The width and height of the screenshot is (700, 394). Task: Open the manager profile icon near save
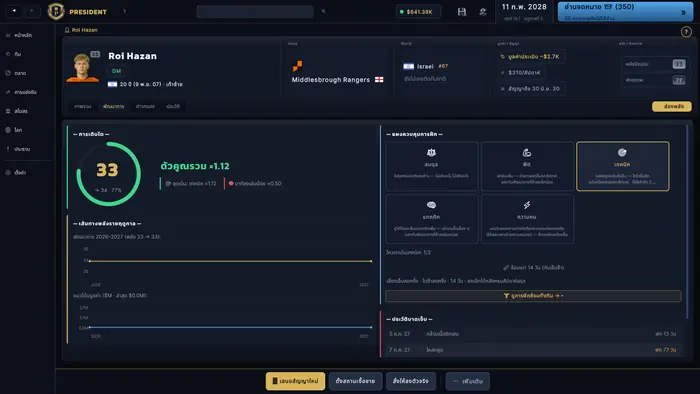point(483,12)
